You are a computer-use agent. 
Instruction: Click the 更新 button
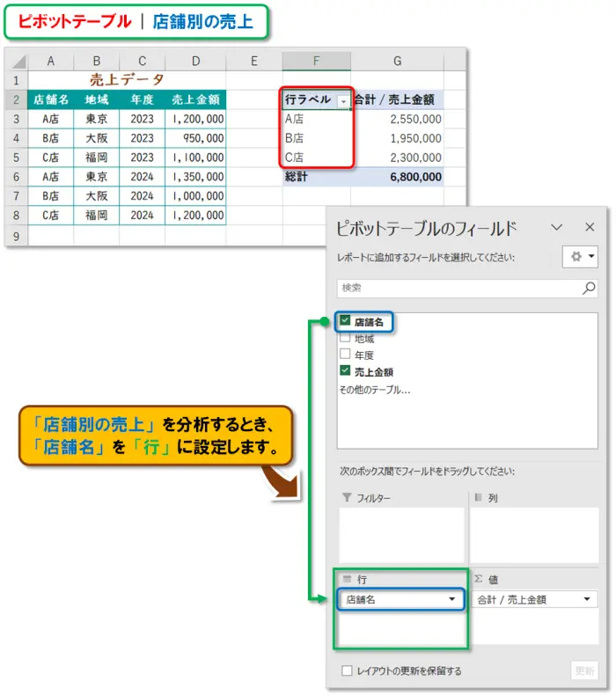tap(584, 670)
